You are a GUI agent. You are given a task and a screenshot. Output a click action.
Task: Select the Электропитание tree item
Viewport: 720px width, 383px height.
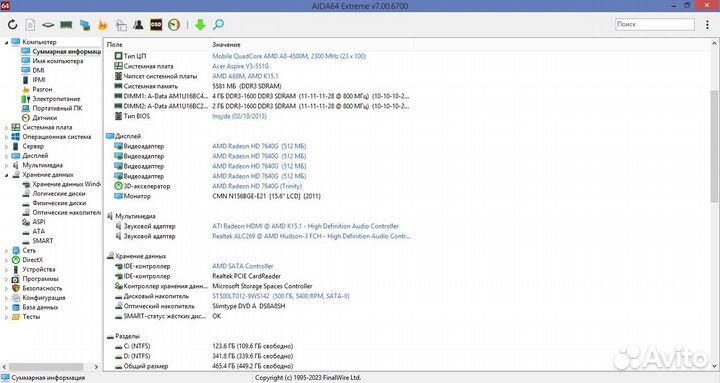(56, 99)
